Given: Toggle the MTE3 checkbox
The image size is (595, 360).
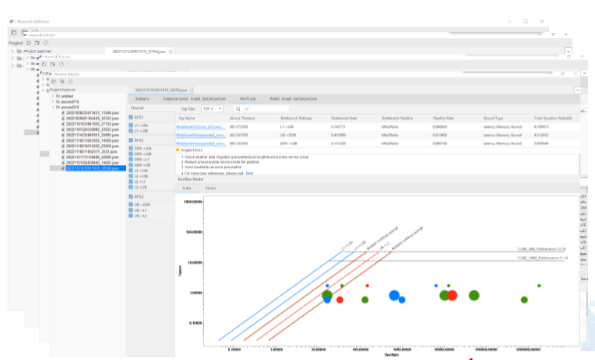Looking at the screenshot, I should tap(131, 197).
